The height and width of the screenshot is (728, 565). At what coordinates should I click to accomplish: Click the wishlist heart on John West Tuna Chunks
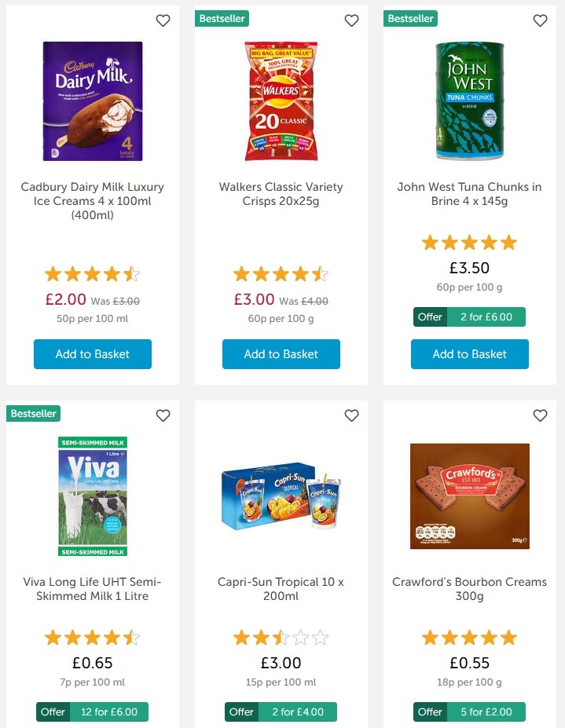(x=540, y=21)
